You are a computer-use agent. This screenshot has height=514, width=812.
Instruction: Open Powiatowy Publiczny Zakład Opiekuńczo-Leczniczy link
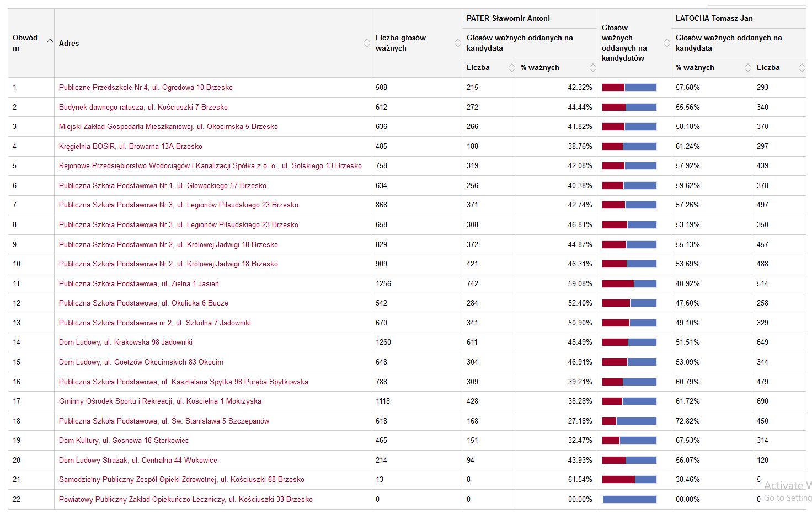pos(185,500)
